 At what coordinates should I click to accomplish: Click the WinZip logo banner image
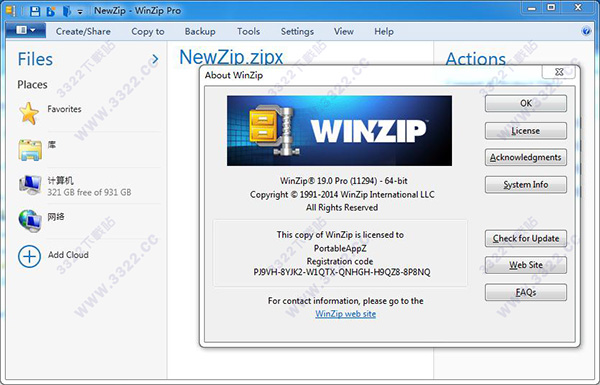coord(339,131)
